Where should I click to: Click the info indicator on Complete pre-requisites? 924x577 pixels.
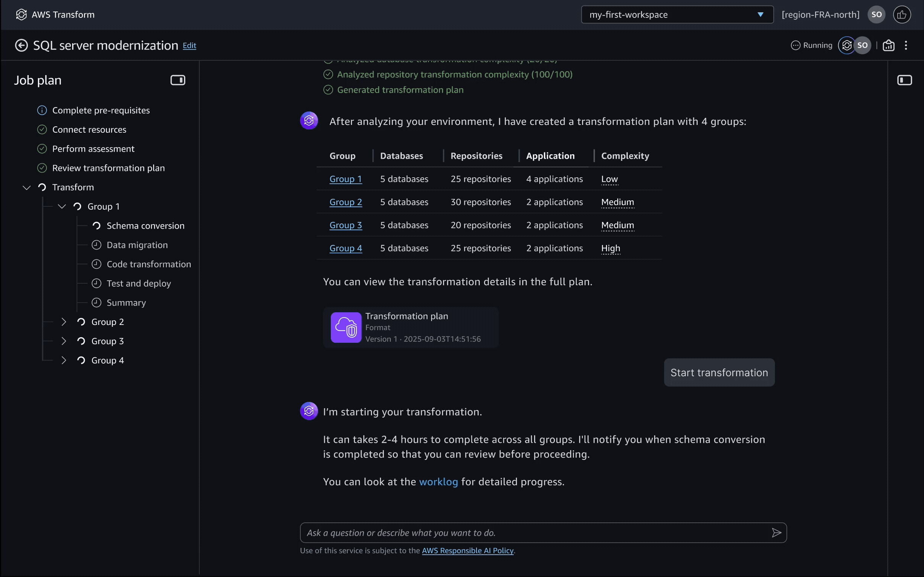point(42,110)
